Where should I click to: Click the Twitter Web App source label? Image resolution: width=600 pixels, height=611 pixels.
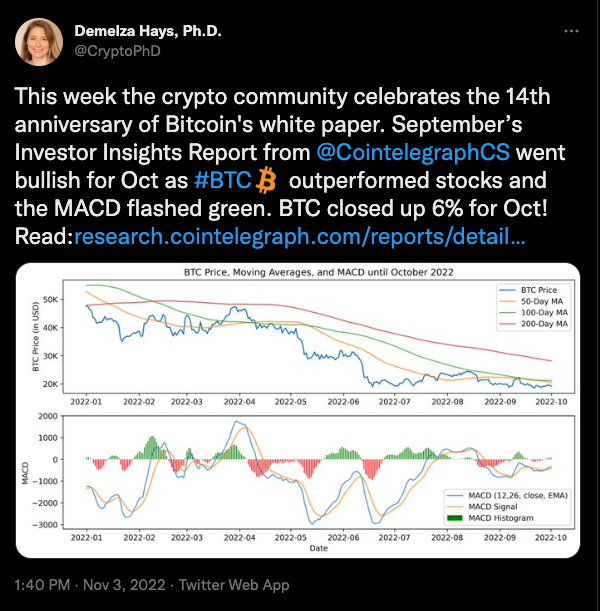[x=234, y=585]
